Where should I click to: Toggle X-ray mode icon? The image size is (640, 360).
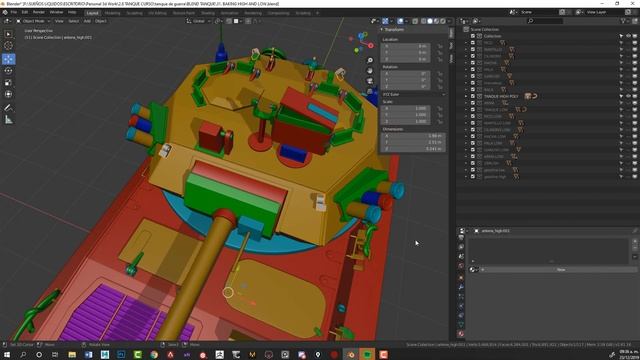pyautogui.click(x=415, y=21)
